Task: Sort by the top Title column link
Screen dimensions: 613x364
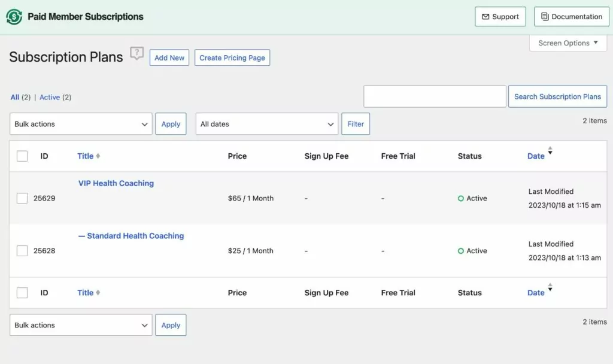Action: (x=85, y=156)
